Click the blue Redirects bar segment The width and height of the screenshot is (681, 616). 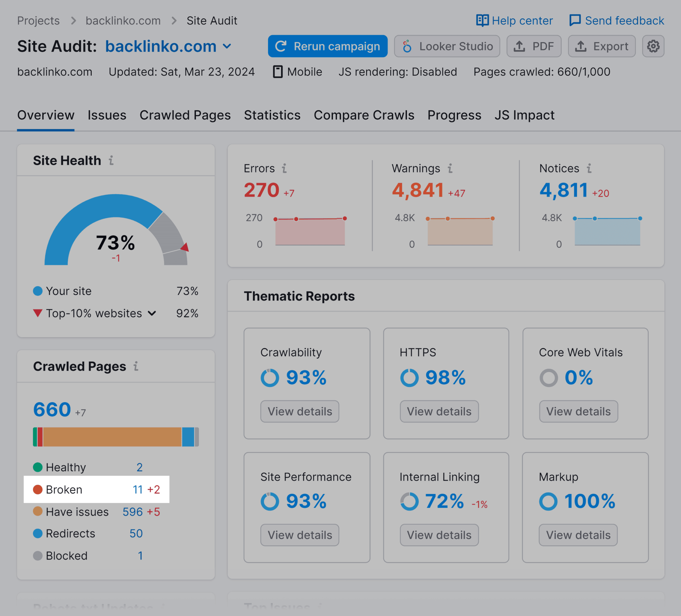188,437
